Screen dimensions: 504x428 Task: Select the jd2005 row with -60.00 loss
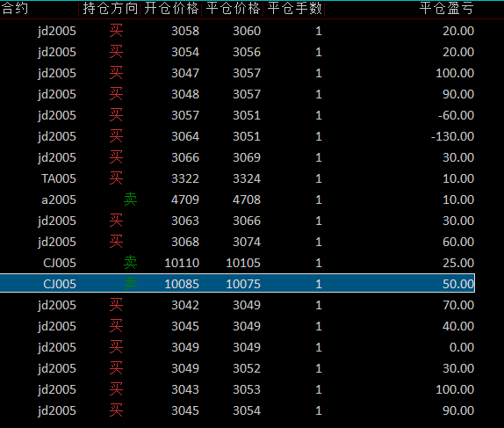(238, 115)
